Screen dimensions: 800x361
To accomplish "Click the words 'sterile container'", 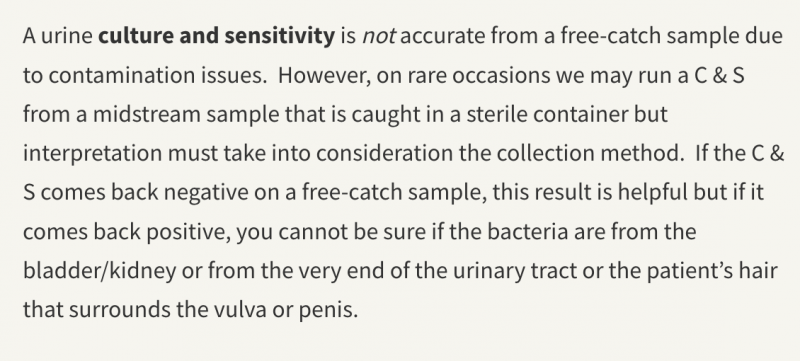I will 547,115.
